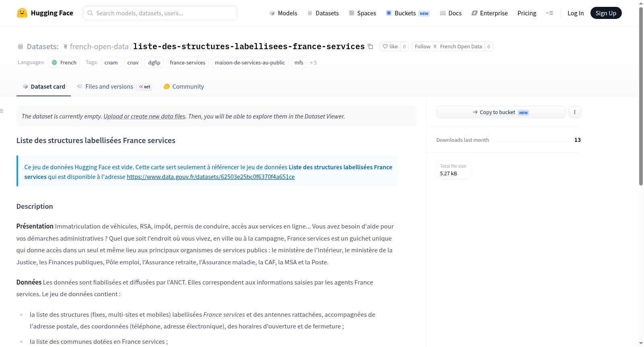This screenshot has height=347, width=644.
Task: Click the french-open-data owner link
Action: [99, 47]
